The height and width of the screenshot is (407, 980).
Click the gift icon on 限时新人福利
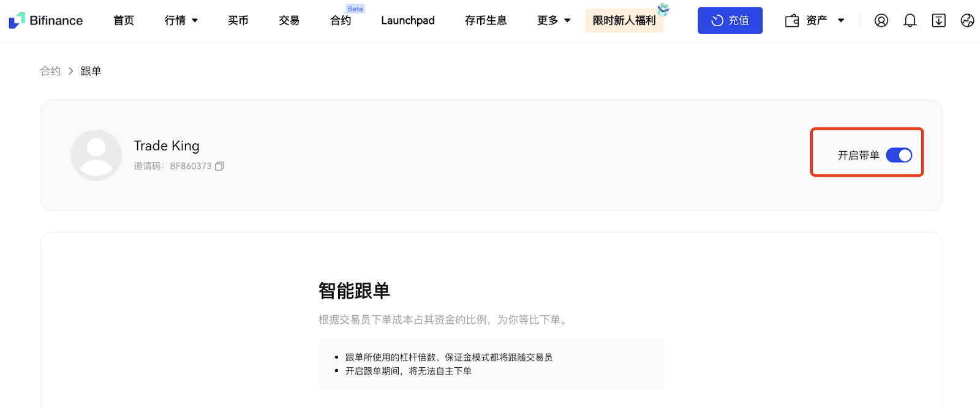[x=663, y=10]
